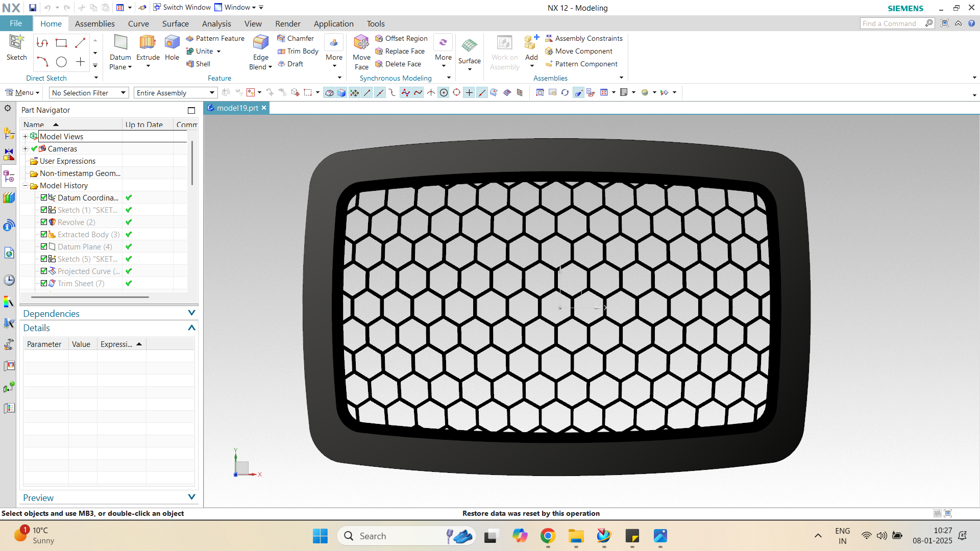Disable the Datum Plane (4) checkbox
The width and height of the screenshot is (980, 551).
click(x=44, y=247)
